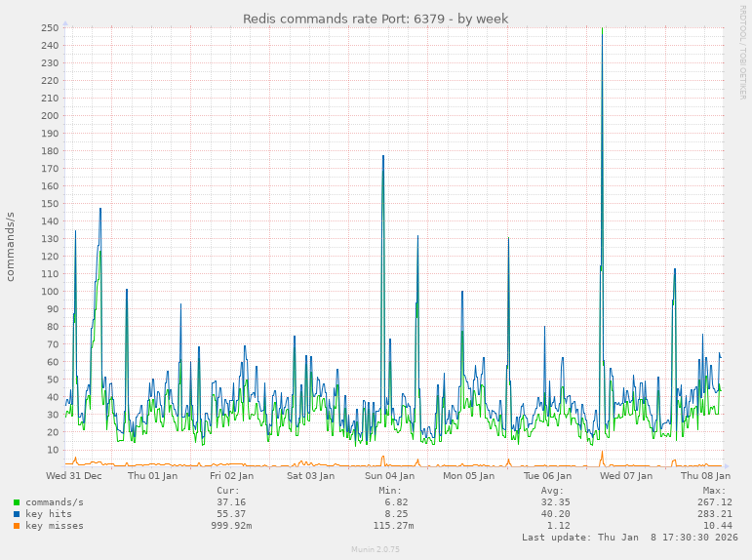Click the minimum key misses value 115.27m
The image size is (752, 560).
pyautogui.click(x=393, y=526)
